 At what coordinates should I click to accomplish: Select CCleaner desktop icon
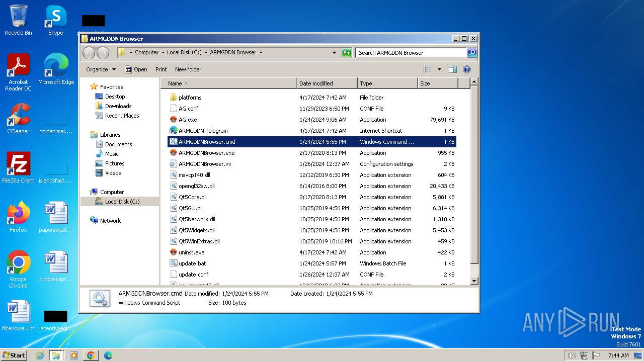[18, 119]
